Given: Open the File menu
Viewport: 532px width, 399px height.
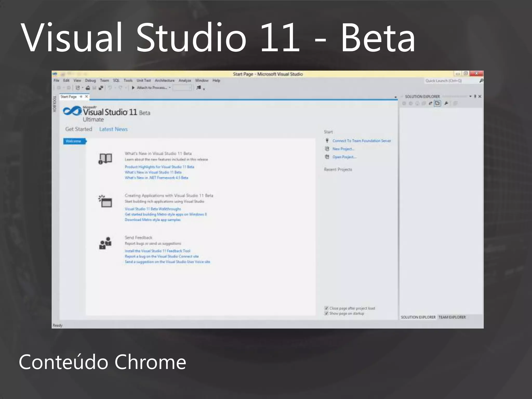Looking at the screenshot, I should pyautogui.click(x=56, y=81).
